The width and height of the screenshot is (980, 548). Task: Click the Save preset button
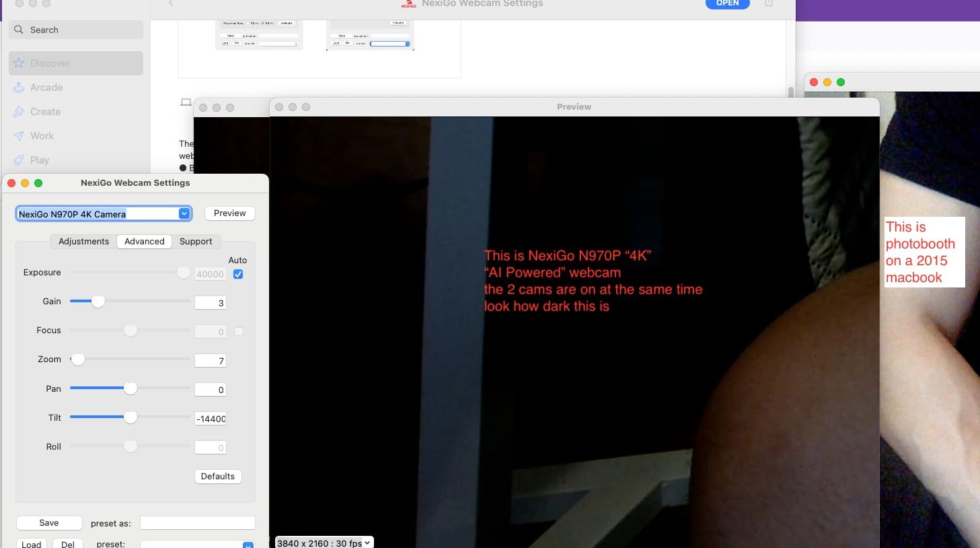point(49,523)
